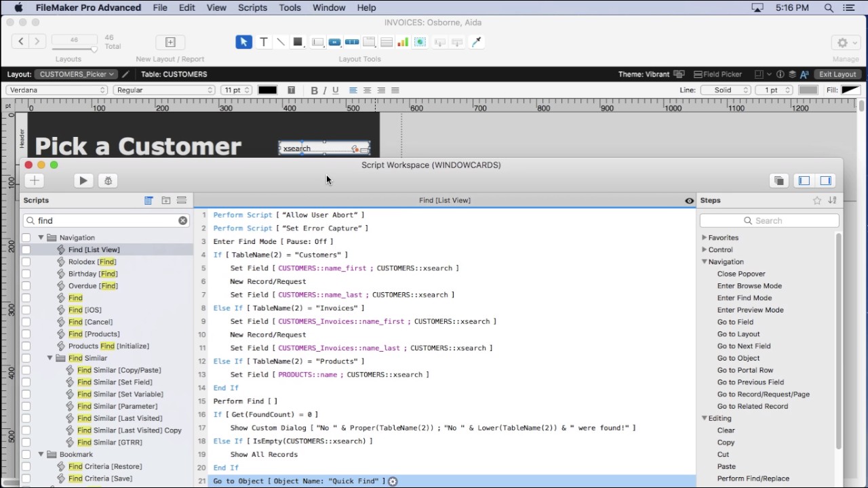Screen dimensions: 868x488
Task: Show favorite steps star icon
Action: 817,200
